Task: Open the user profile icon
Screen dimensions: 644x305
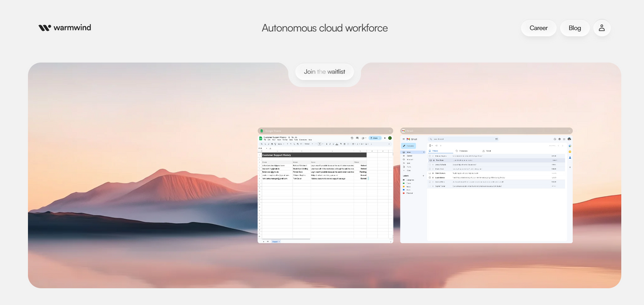Action: click(x=602, y=28)
